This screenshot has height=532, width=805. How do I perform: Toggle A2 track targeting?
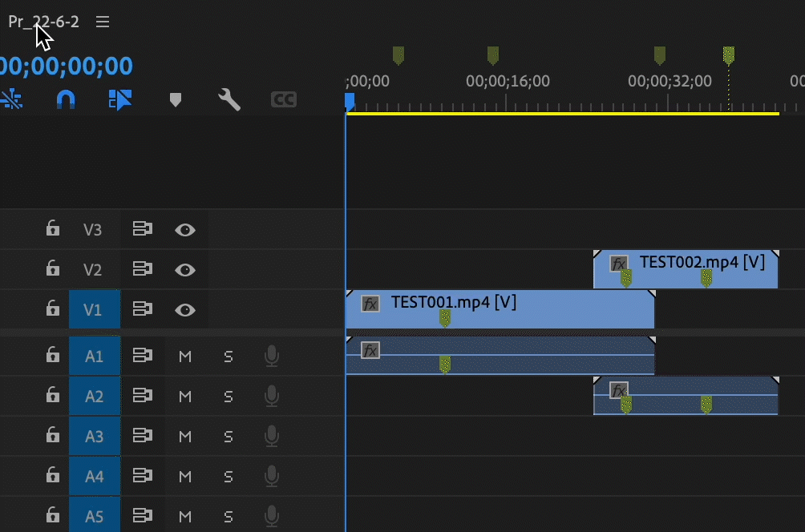95,396
